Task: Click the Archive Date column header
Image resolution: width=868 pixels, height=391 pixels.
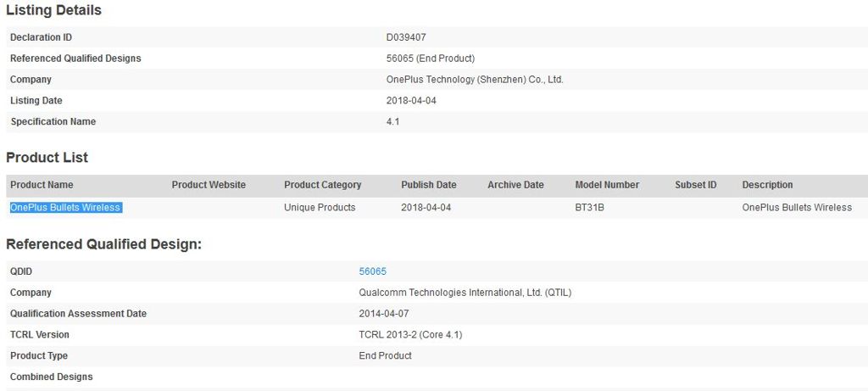Action: tap(515, 185)
